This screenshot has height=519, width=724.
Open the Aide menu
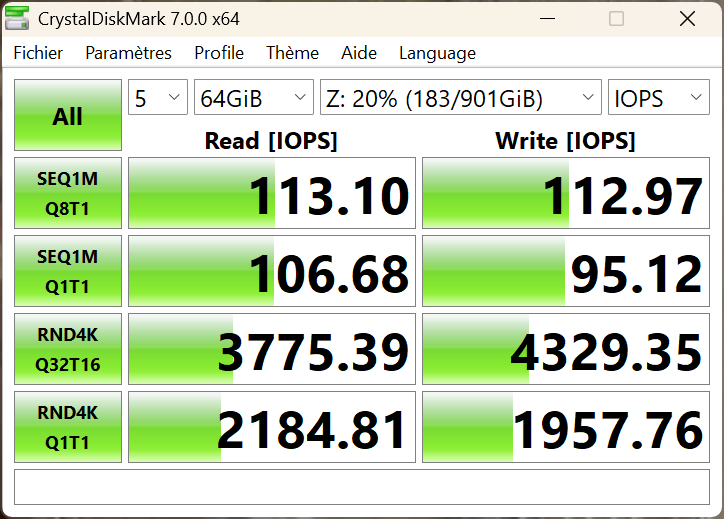coord(359,53)
